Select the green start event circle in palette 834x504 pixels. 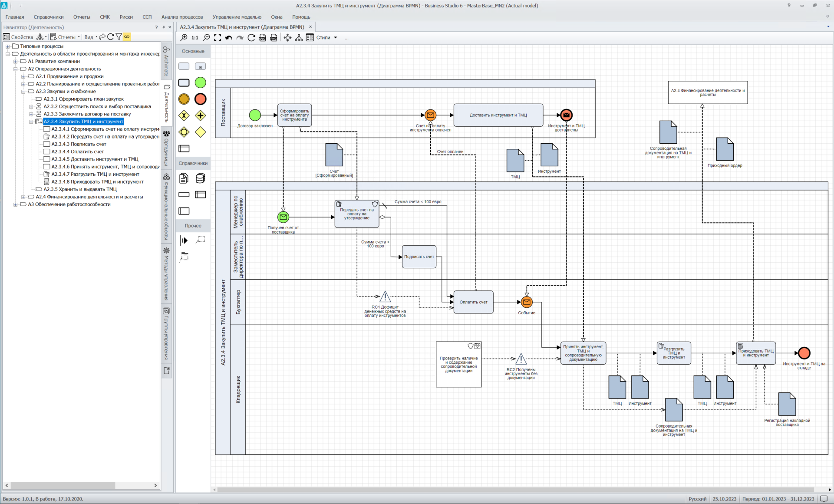(200, 82)
